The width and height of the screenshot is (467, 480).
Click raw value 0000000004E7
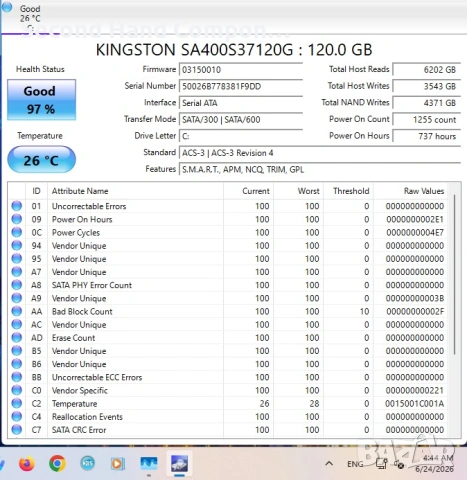pyautogui.click(x=415, y=232)
